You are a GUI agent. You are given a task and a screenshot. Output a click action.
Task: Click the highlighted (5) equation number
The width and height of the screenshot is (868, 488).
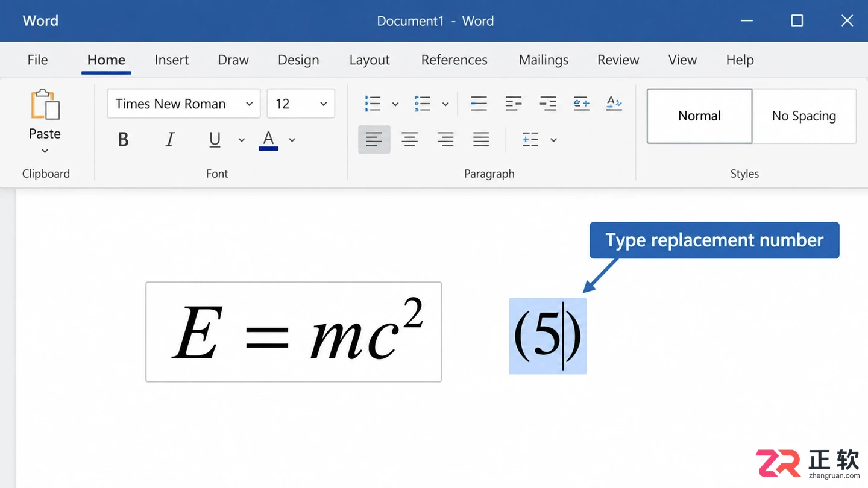coord(548,336)
